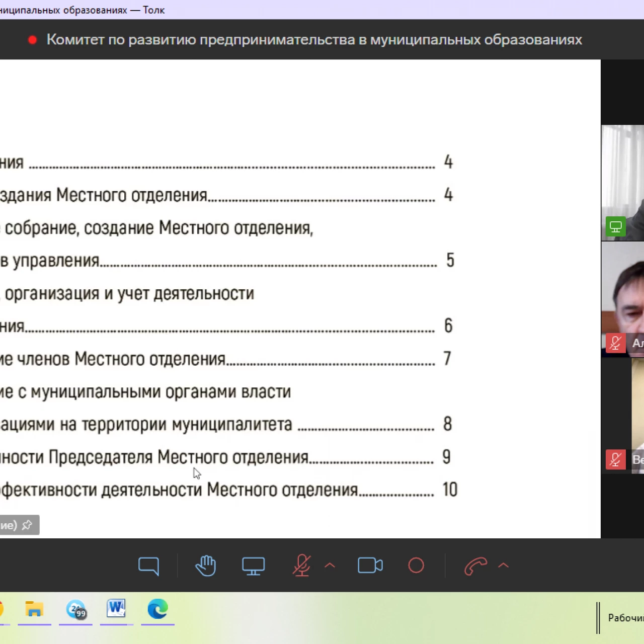The width and height of the screenshot is (644, 644).
Task: Click the red recording indicator dot
Action: (33, 40)
